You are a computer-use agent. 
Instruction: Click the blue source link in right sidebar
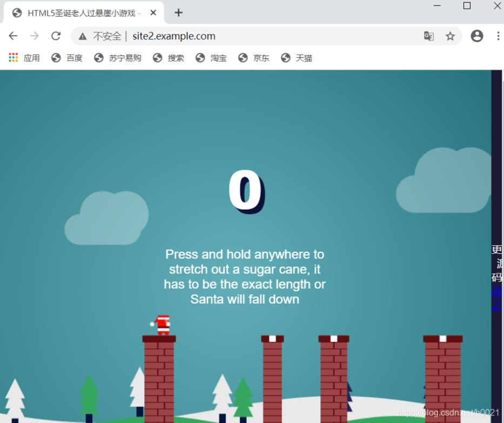496,299
